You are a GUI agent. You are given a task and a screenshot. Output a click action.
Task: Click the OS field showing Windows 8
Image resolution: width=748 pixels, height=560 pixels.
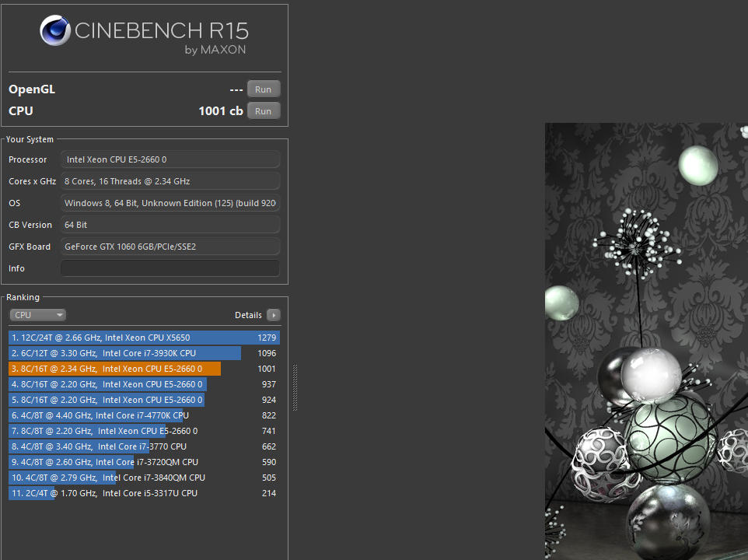pos(170,203)
